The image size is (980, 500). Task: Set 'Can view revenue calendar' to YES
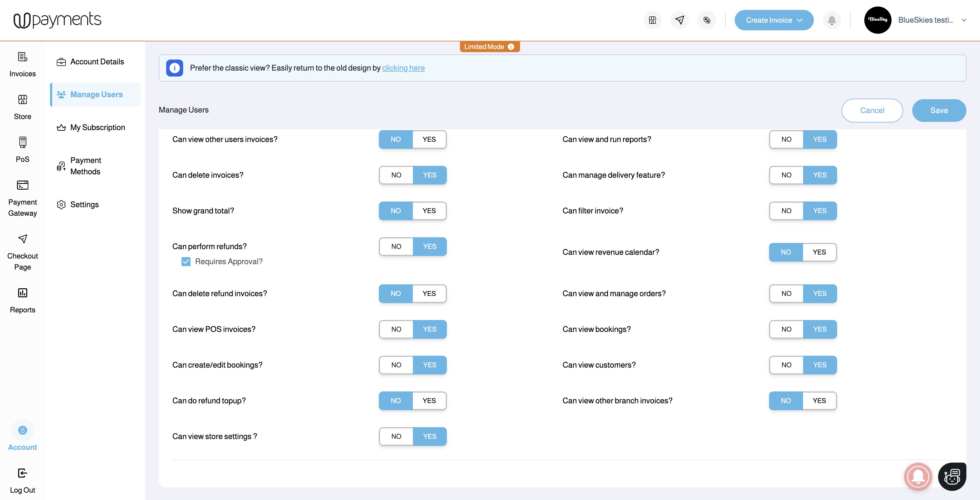coord(819,252)
